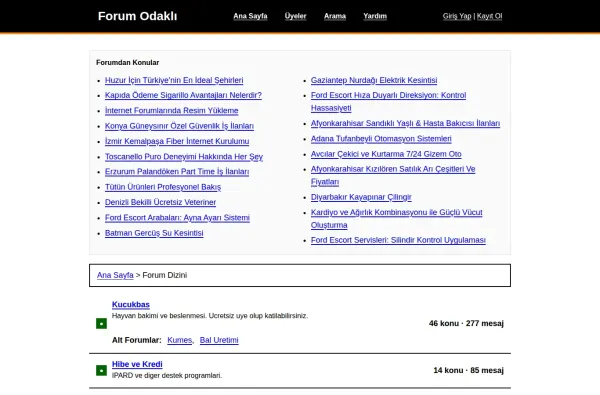
Task: Open Kapıda Ödeme Sigarillo Avantajları Nelerdir topic
Action: pyautogui.click(x=183, y=95)
